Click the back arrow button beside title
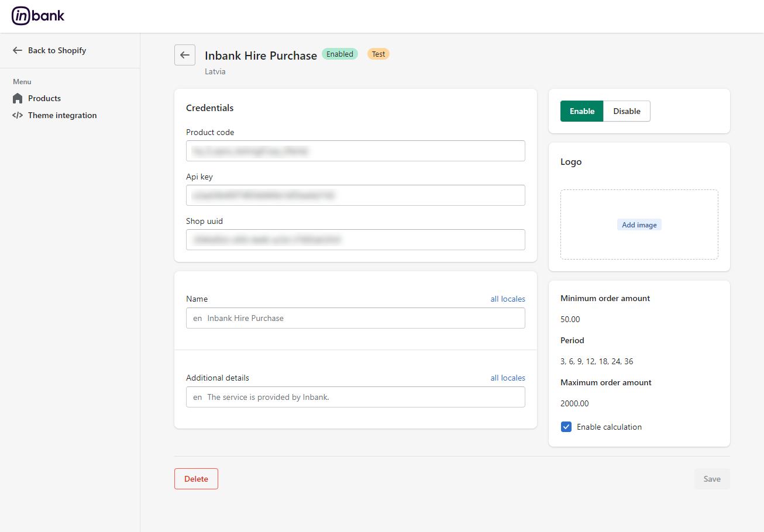 pyautogui.click(x=185, y=55)
